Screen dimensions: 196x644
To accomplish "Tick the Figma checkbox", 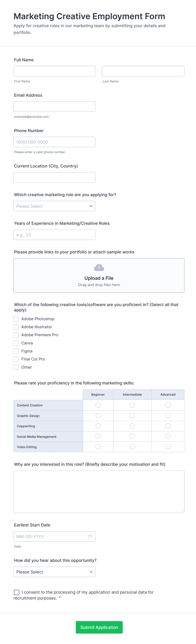I will click(16, 351).
